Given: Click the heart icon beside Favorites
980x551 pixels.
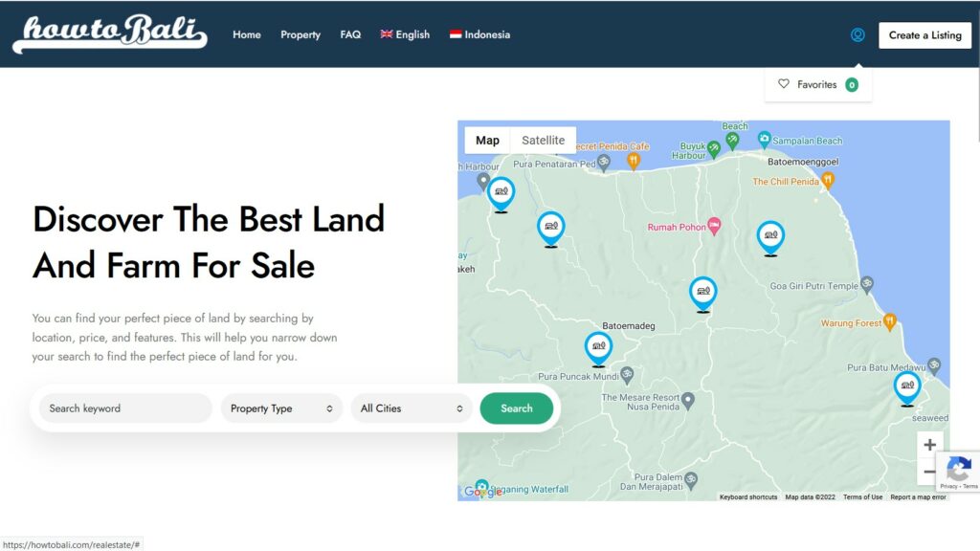Looking at the screenshot, I should 783,84.
